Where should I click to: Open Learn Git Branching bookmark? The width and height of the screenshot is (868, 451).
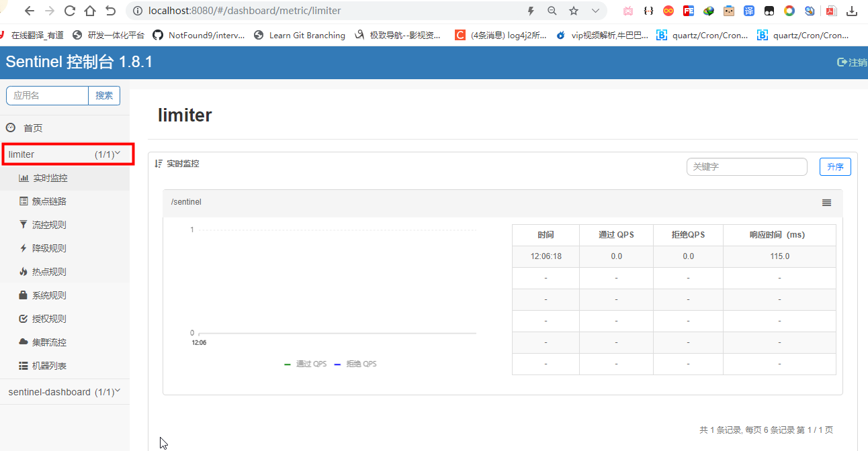click(x=300, y=36)
